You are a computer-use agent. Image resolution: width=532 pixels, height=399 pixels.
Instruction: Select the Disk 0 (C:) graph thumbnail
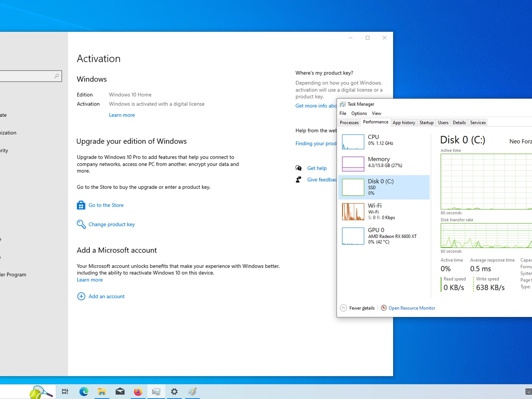point(353,187)
